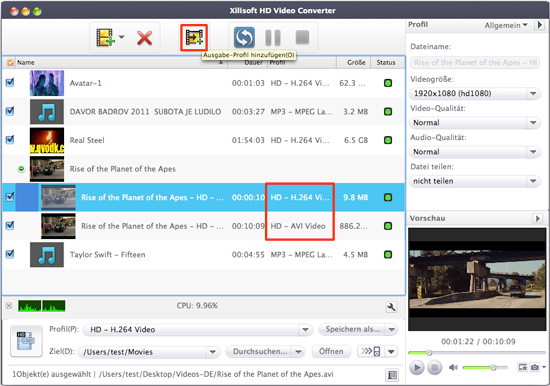Click the log list icon in status bar
The width and height of the screenshot is (550, 386).
392,375
